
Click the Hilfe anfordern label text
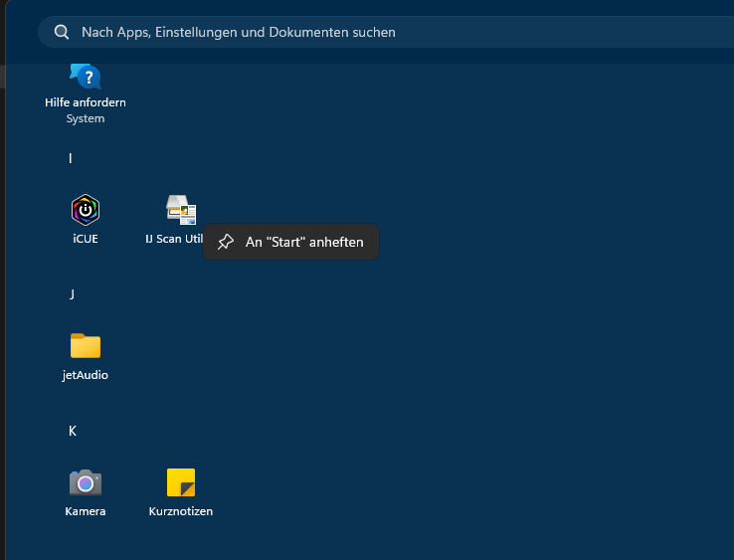86,102
